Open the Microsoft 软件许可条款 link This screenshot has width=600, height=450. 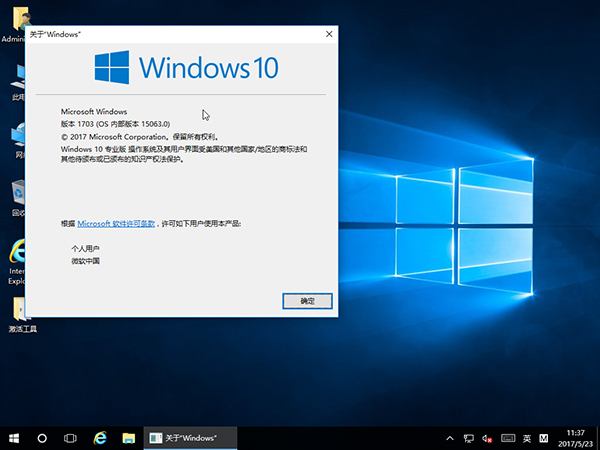116,224
